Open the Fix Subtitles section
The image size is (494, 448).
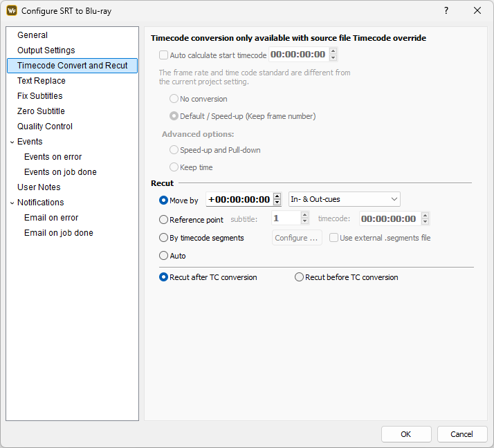(39, 96)
